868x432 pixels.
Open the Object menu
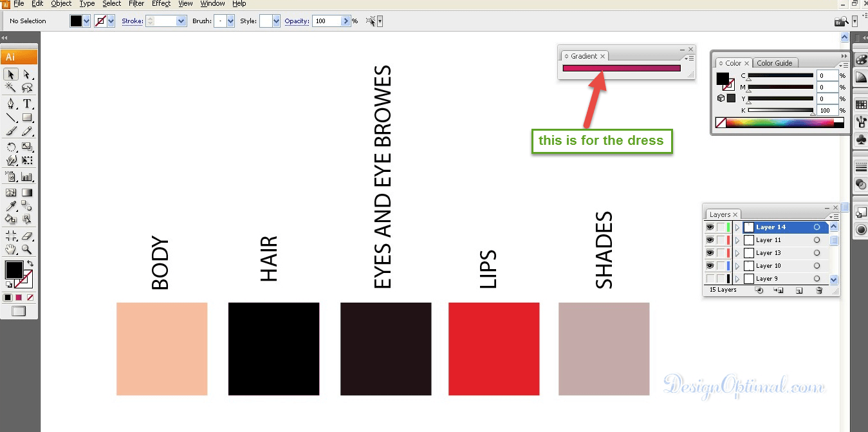pyautogui.click(x=61, y=4)
